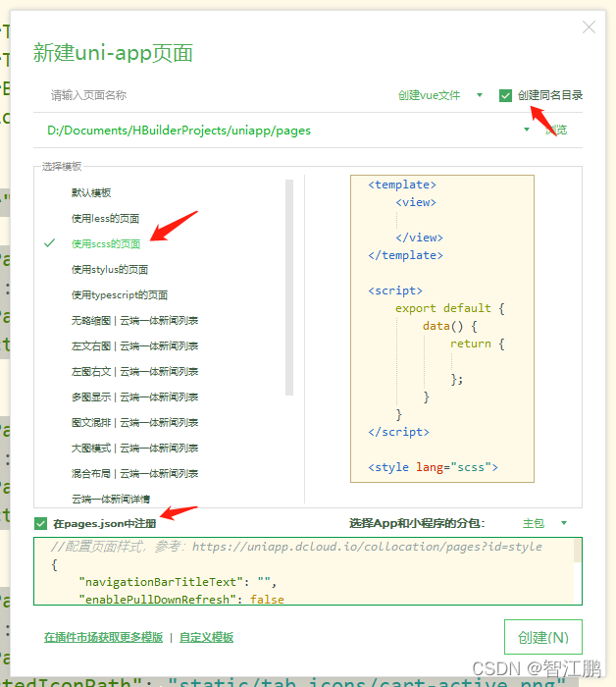616x687 pixels.
Task: Choose 无略缩图 | 云端一体新闻列表 template
Action: pyautogui.click(x=134, y=320)
